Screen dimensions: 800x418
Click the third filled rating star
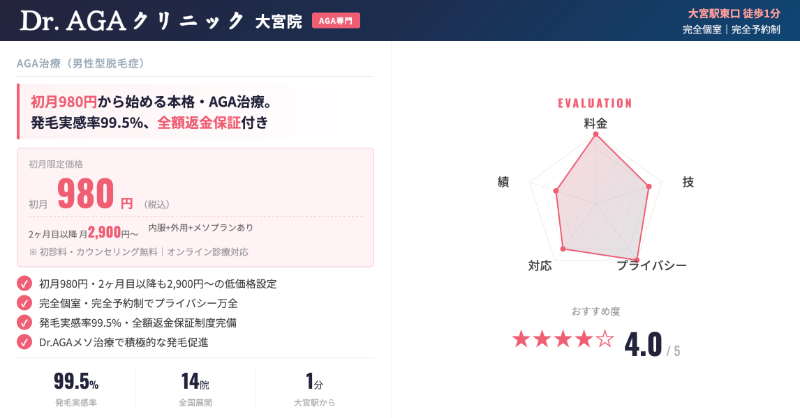[563, 339]
